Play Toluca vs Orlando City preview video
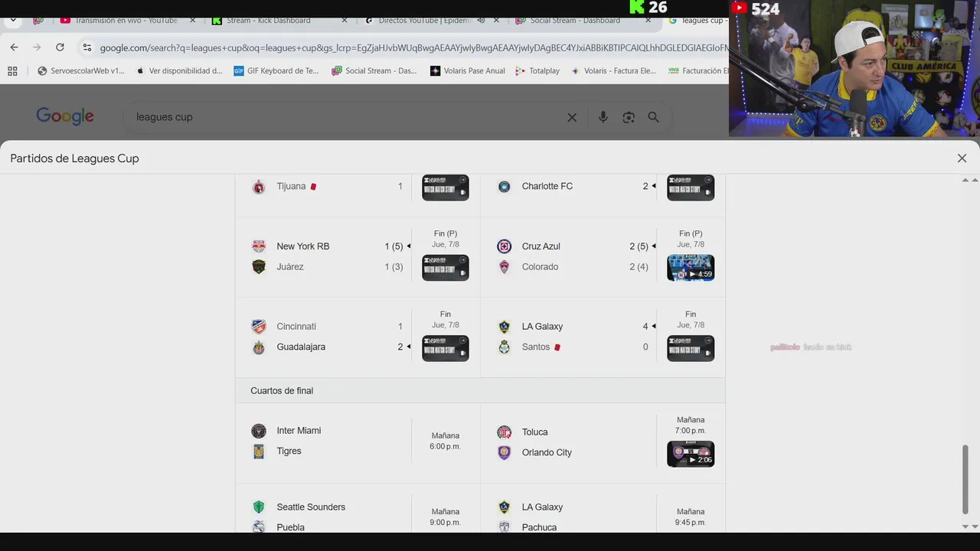 [691, 454]
